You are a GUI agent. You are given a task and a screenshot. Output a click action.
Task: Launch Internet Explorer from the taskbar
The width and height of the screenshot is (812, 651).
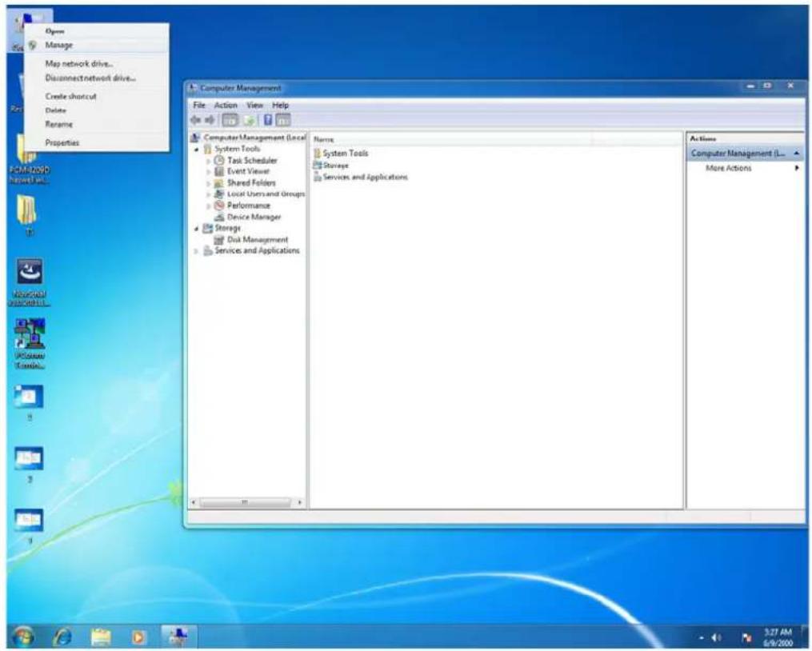[62, 637]
